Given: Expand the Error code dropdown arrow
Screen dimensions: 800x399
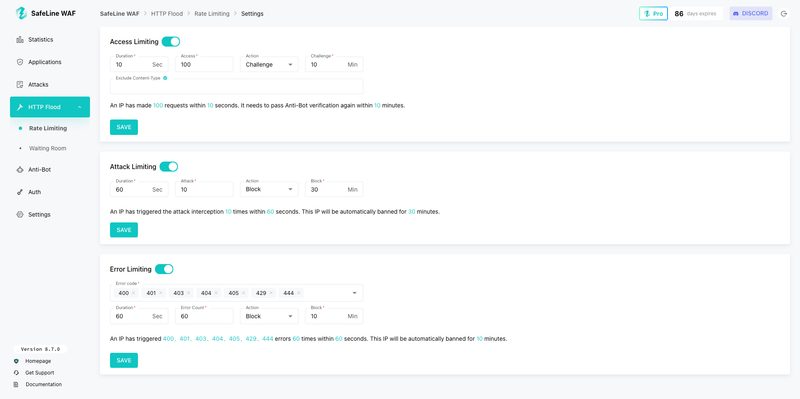Looking at the screenshot, I should click(x=355, y=293).
